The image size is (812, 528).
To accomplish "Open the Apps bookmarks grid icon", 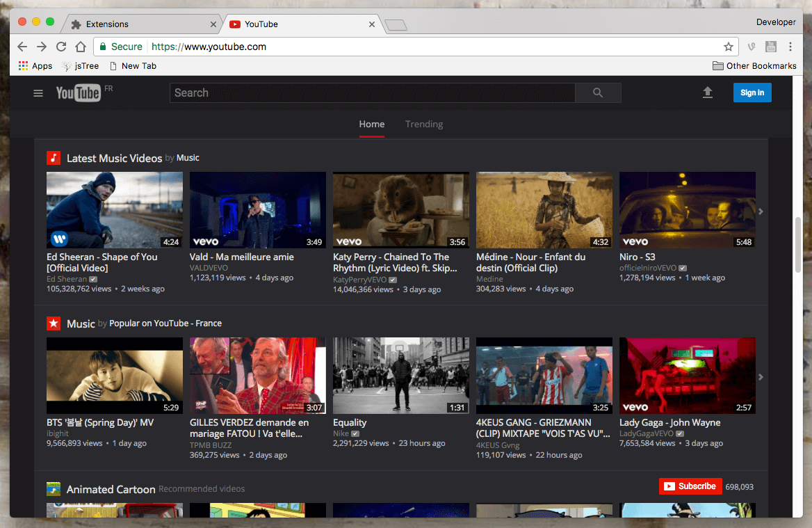I will pyautogui.click(x=23, y=66).
